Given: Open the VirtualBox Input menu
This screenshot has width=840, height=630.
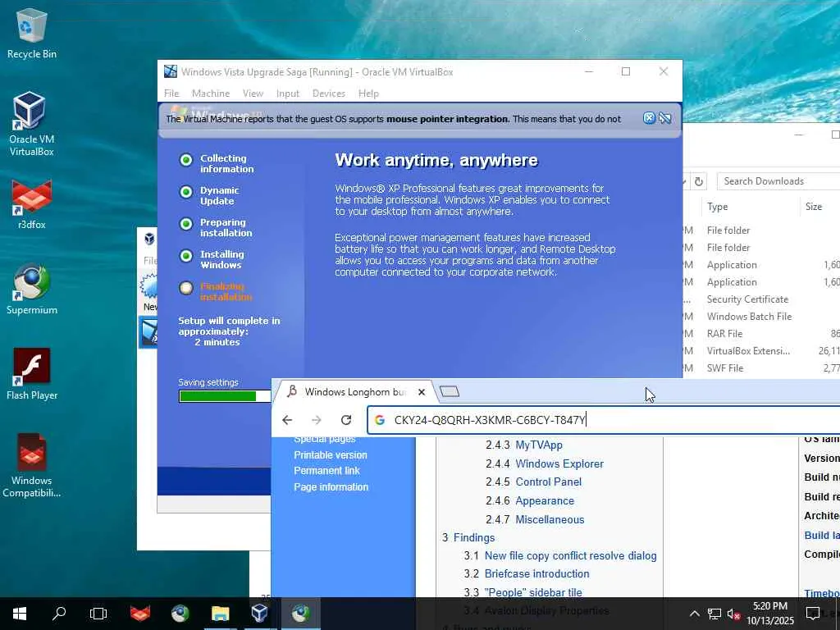Looking at the screenshot, I should 288,94.
